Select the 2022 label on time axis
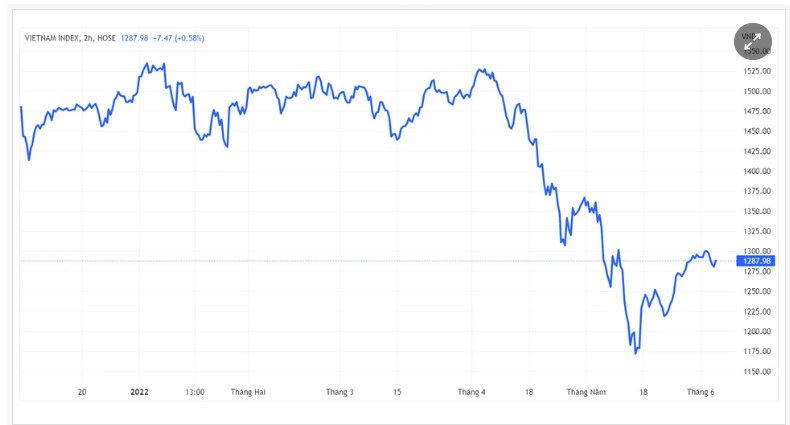790x425 pixels. click(x=141, y=392)
